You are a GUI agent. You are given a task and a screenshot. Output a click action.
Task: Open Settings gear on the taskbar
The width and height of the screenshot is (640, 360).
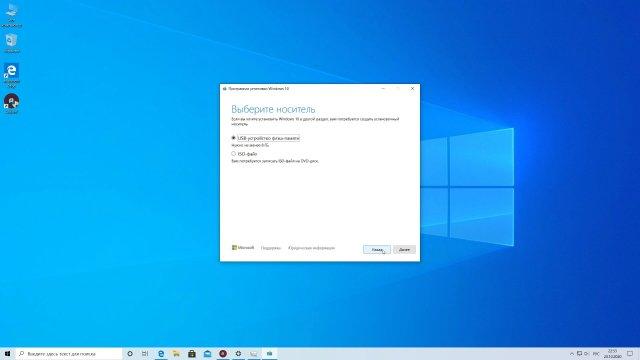(x=238, y=353)
